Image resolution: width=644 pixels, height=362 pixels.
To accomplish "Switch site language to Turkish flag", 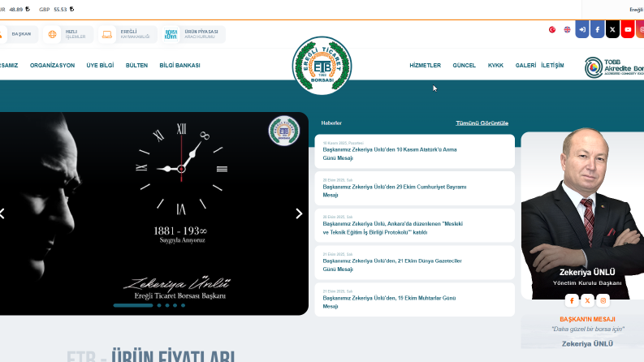I will tap(552, 29).
